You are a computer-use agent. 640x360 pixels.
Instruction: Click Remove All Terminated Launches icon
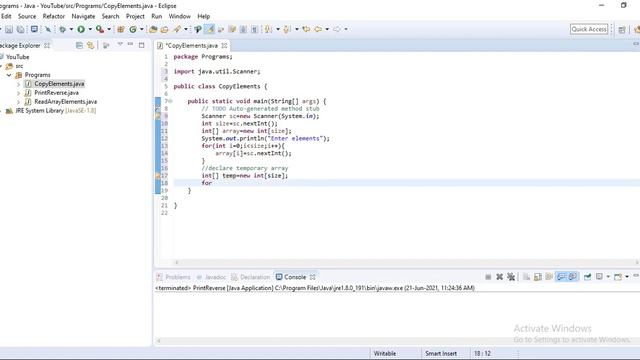pyautogui.click(x=511, y=277)
